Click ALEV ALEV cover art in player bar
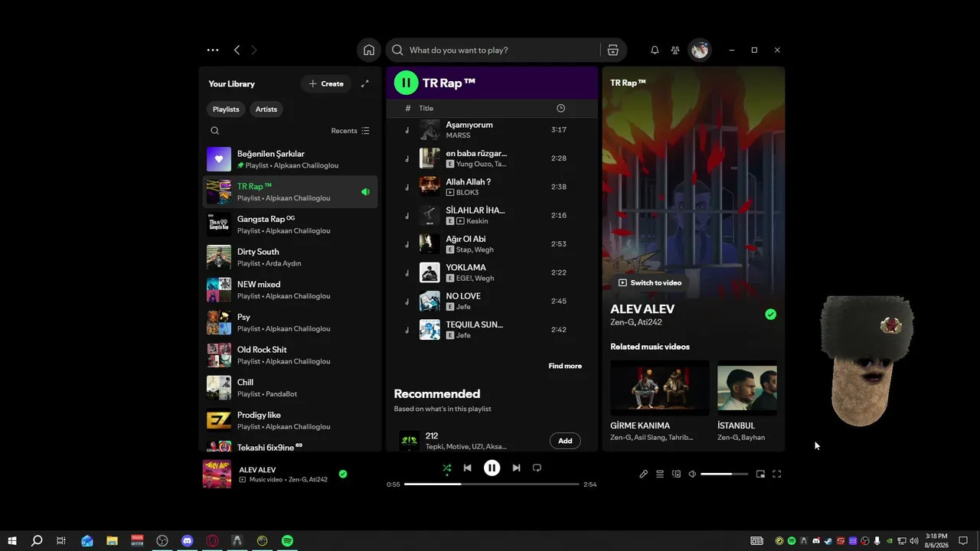Image resolution: width=980 pixels, height=551 pixels. pyautogui.click(x=217, y=474)
